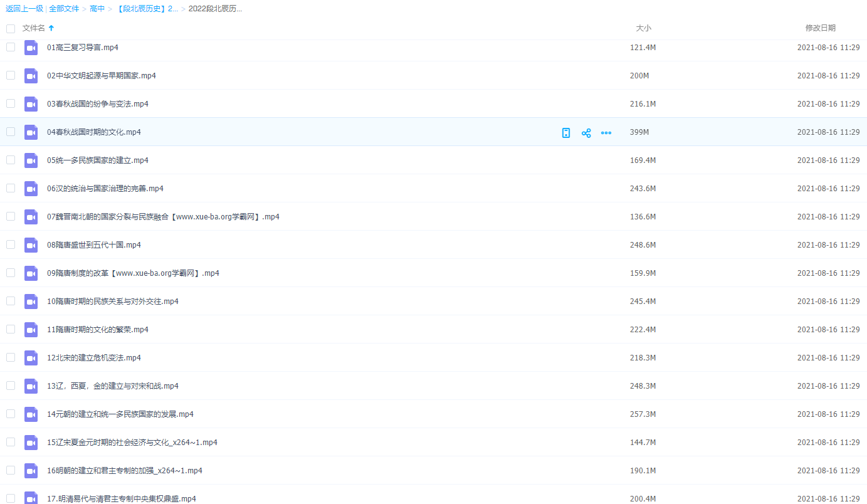Screen dimensions: 867x504
Task: Click 全部文件 breadcrumb link
Action: pos(64,9)
